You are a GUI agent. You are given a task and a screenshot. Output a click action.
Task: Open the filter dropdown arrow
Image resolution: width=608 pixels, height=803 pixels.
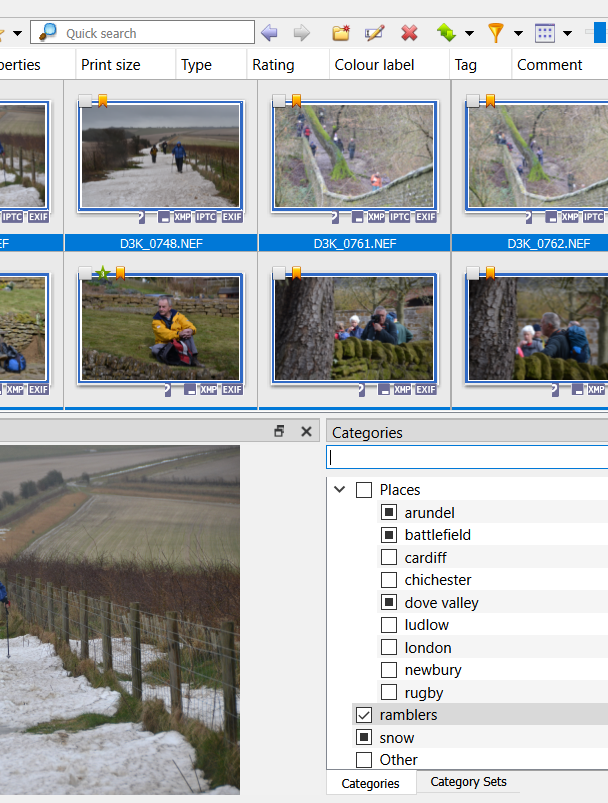point(518,33)
